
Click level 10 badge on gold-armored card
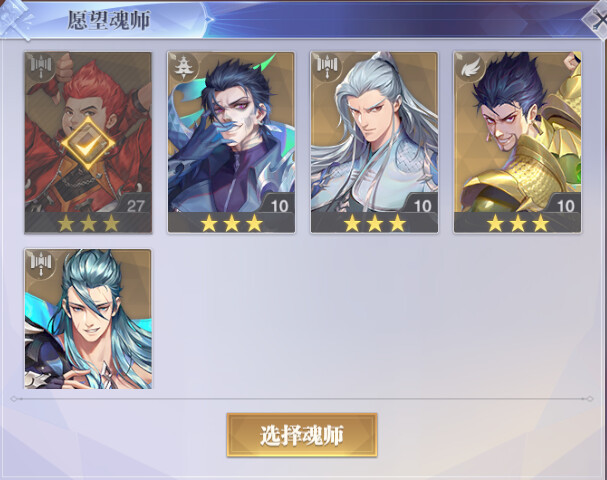[566, 205]
